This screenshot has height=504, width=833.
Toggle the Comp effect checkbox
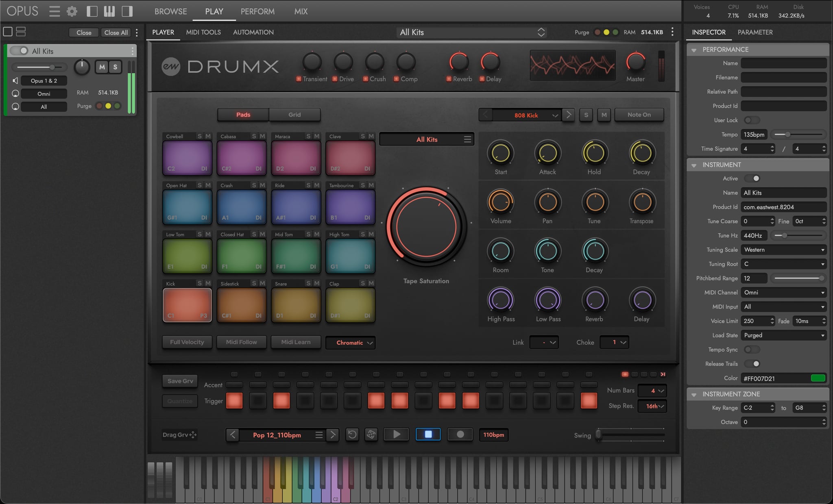pos(396,79)
